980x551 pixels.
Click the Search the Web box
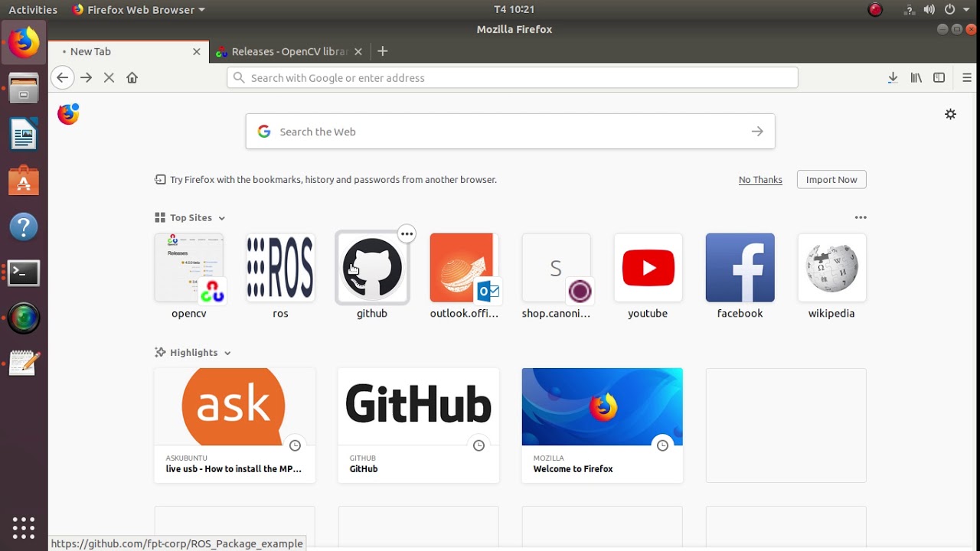[510, 132]
